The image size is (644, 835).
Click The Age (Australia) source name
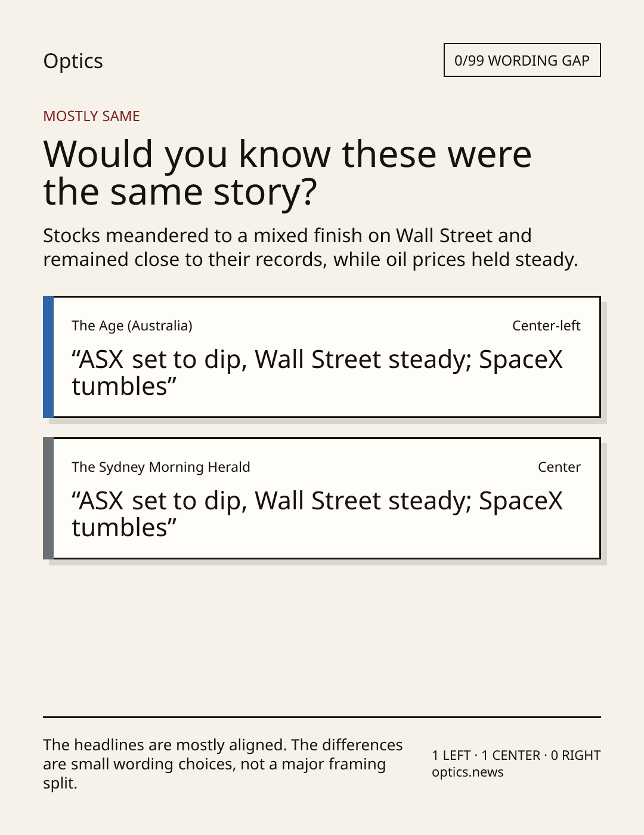[132, 326]
